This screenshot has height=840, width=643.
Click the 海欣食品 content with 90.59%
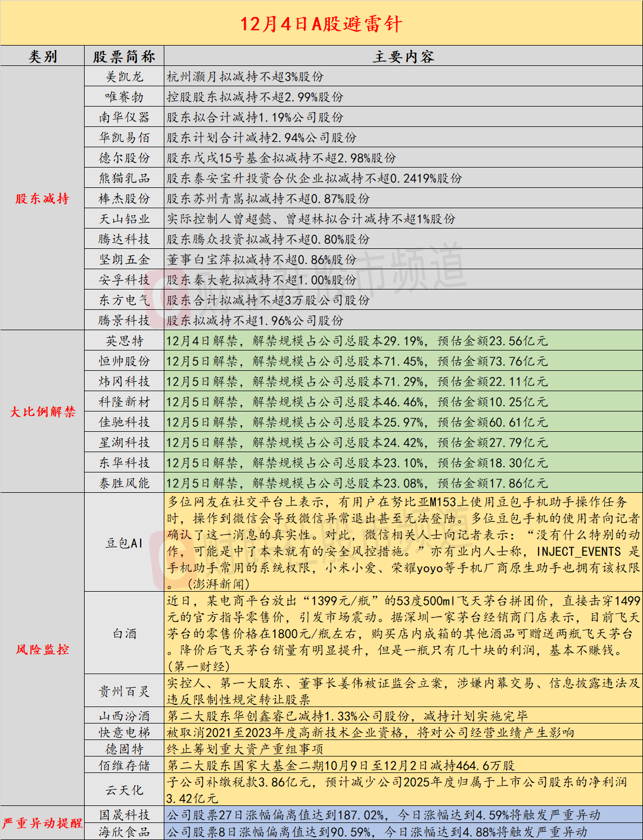click(x=377, y=832)
